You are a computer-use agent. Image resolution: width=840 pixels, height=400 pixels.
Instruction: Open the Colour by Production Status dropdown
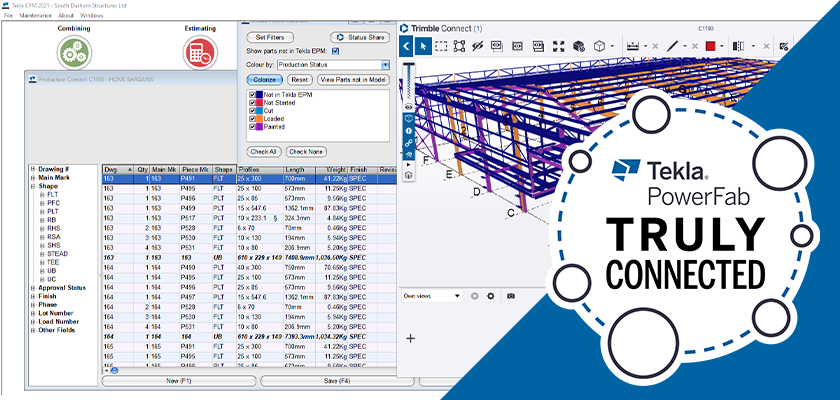pyautogui.click(x=333, y=65)
